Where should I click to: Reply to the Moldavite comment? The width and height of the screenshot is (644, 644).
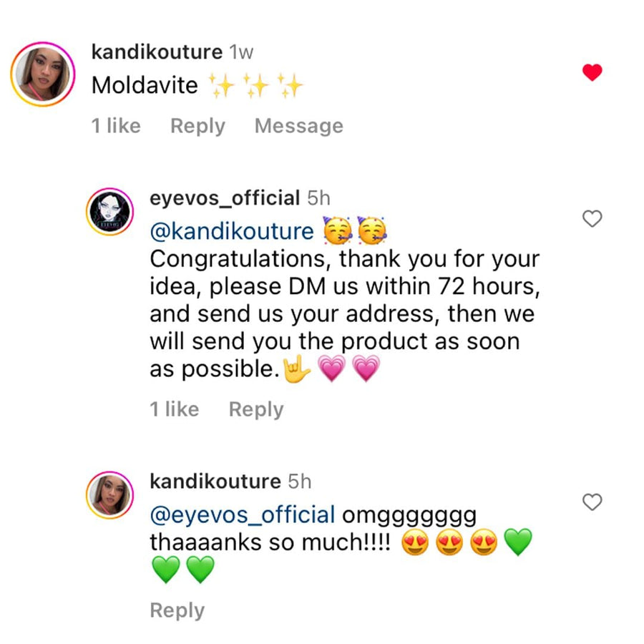197,126
